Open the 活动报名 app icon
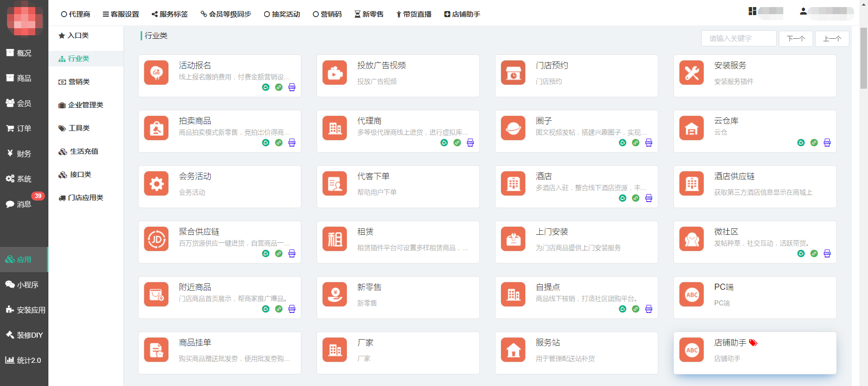Screen dimensions: 868x386 (x=156, y=73)
